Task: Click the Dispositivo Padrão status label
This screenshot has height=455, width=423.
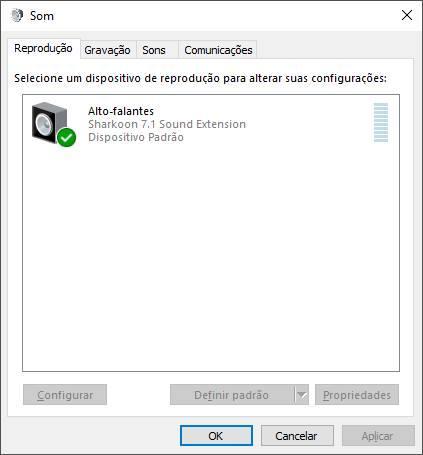Action: (136, 137)
